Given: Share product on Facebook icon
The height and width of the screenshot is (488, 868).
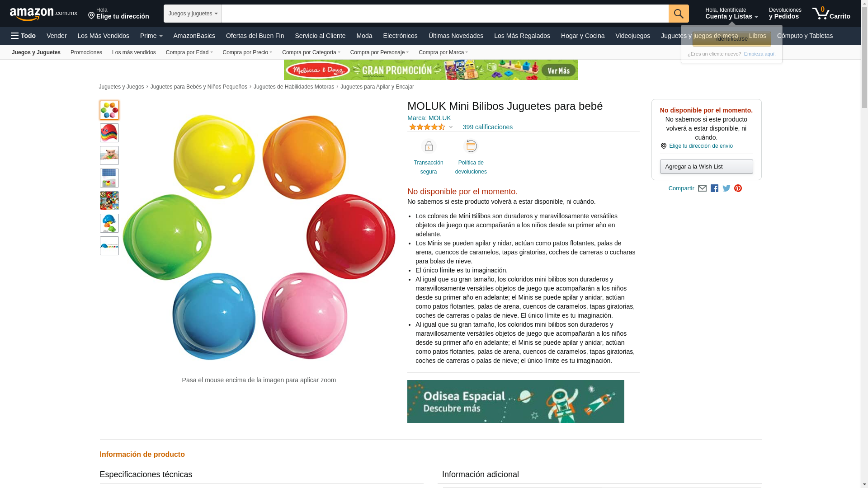Looking at the screenshot, I should click(x=714, y=188).
